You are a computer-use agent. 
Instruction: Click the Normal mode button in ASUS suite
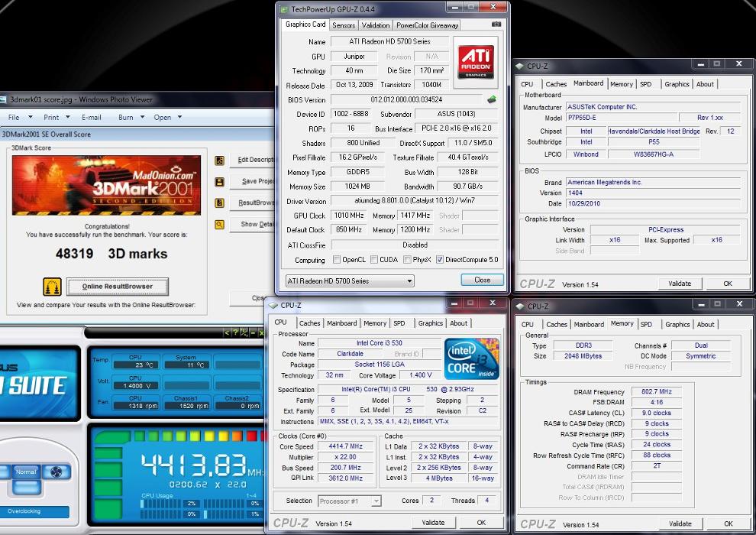[26, 472]
